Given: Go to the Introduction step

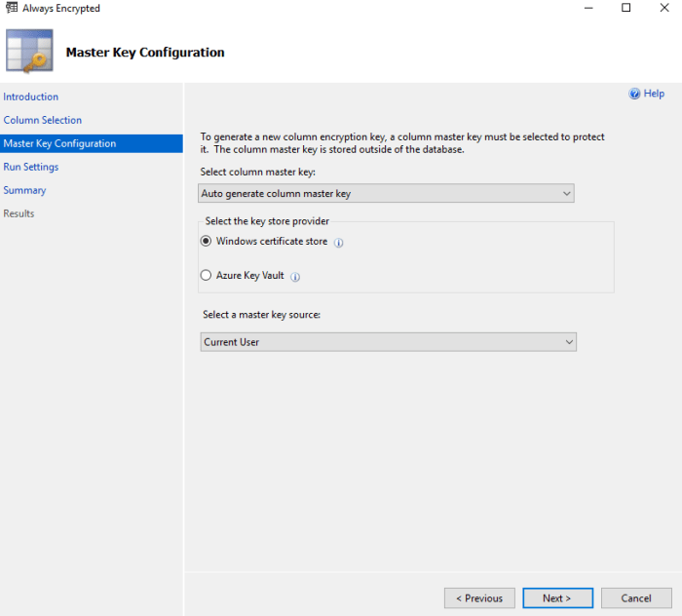Looking at the screenshot, I should pos(31,96).
